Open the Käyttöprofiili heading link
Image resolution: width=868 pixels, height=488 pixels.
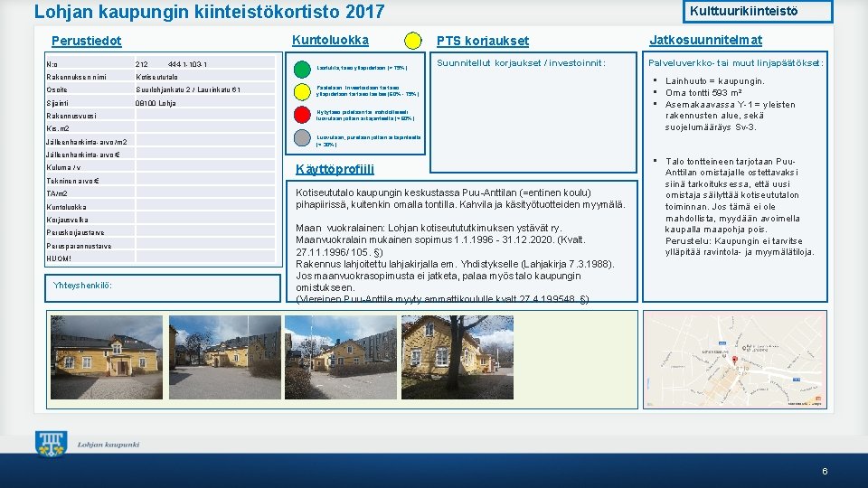(x=335, y=169)
